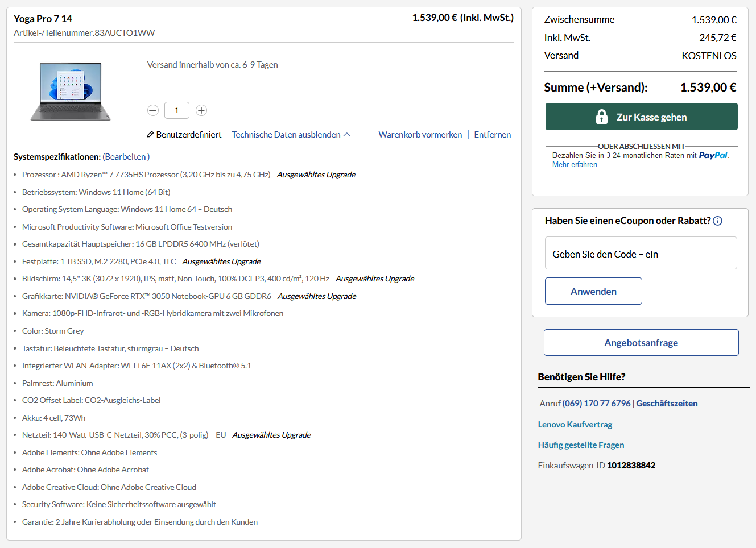Select the Yoga Pro 7 laptop product image

69,90
